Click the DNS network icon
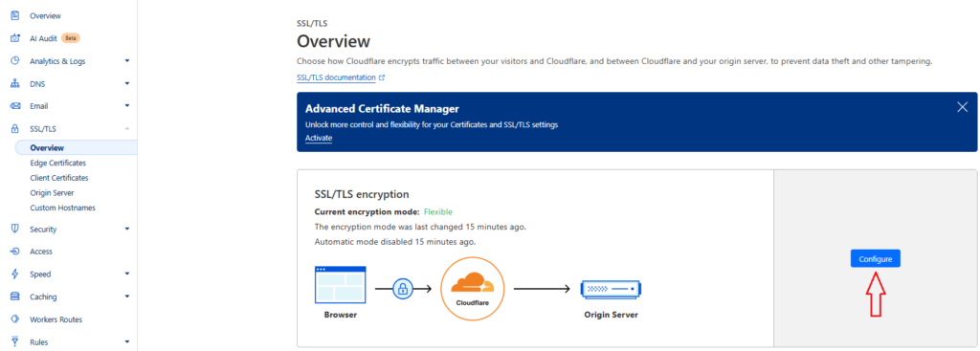This screenshot has width=980, height=351. click(15, 84)
